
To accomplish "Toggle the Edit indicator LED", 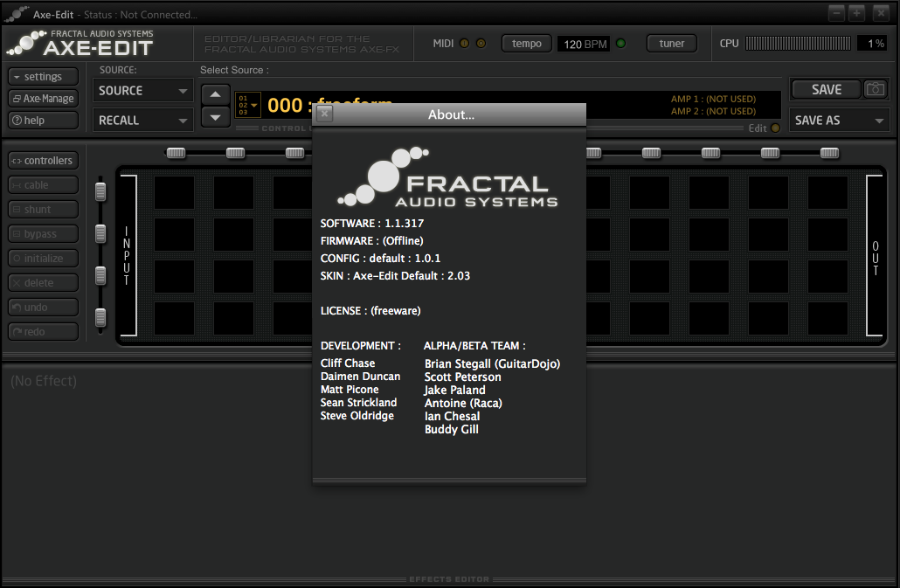I will pyautogui.click(x=775, y=128).
